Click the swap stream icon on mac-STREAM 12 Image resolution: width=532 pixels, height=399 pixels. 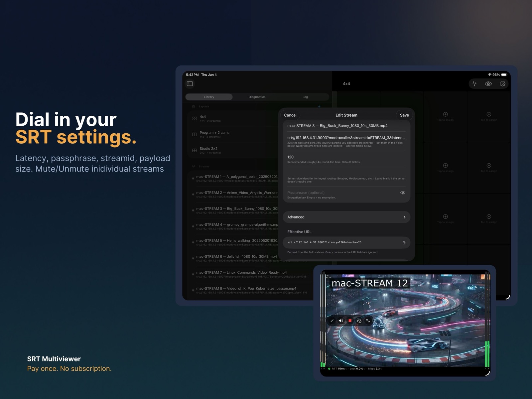click(359, 321)
